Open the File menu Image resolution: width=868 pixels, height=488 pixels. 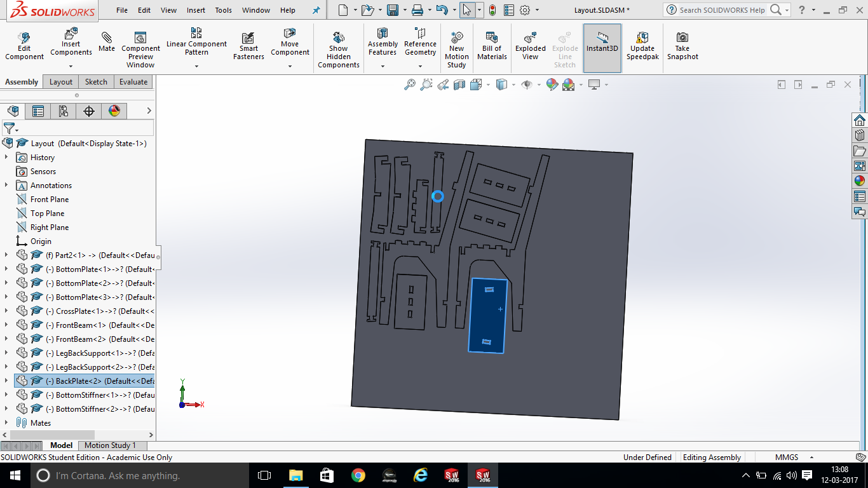pyautogui.click(x=122, y=10)
